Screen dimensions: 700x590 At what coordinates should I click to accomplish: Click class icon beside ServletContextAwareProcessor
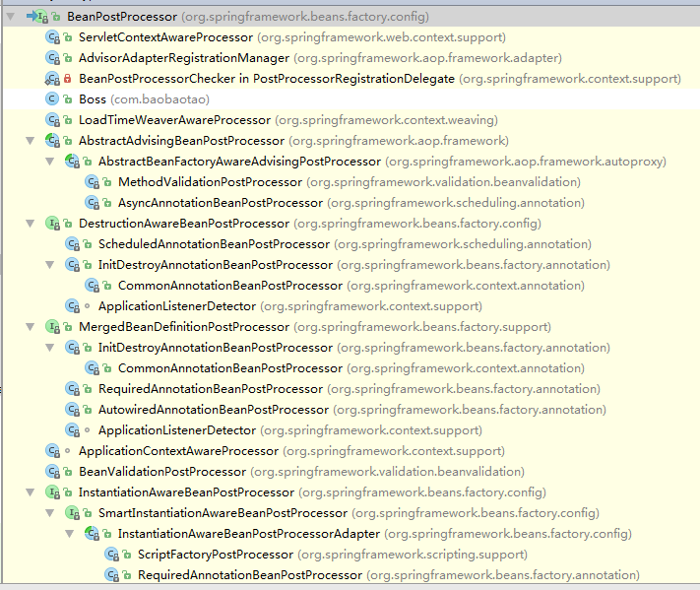tap(53, 37)
